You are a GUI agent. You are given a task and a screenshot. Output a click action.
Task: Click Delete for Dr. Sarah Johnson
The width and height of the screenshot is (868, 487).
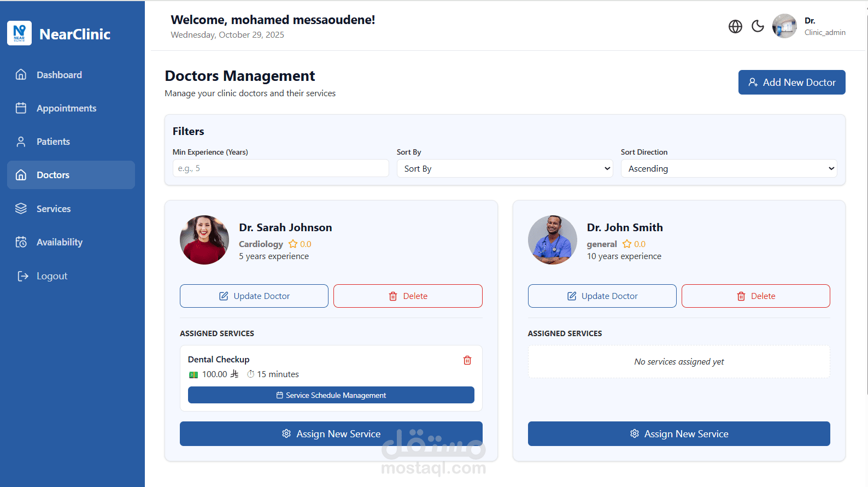click(x=408, y=296)
